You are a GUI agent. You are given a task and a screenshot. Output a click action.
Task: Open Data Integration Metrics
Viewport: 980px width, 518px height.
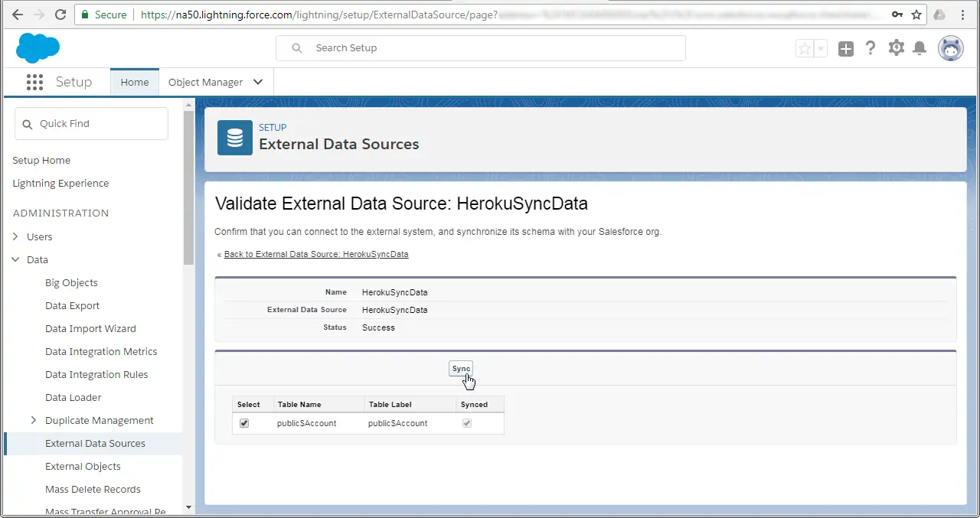(101, 351)
